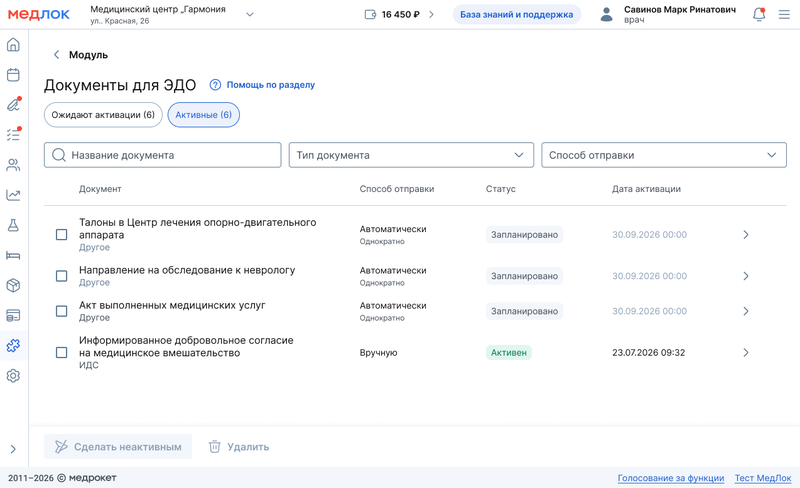Click Способ отправки column header
The image size is (800, 488).
(396, 189)
